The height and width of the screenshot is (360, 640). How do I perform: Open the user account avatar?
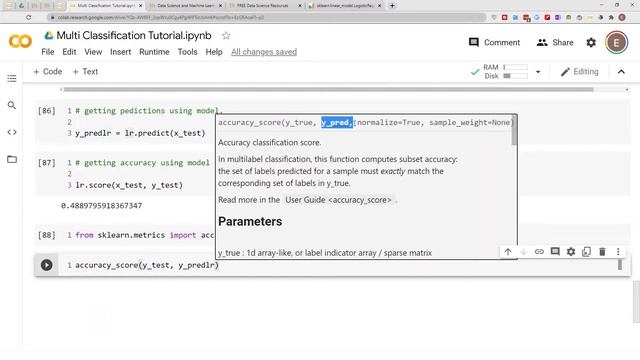[x=616, y=42]
